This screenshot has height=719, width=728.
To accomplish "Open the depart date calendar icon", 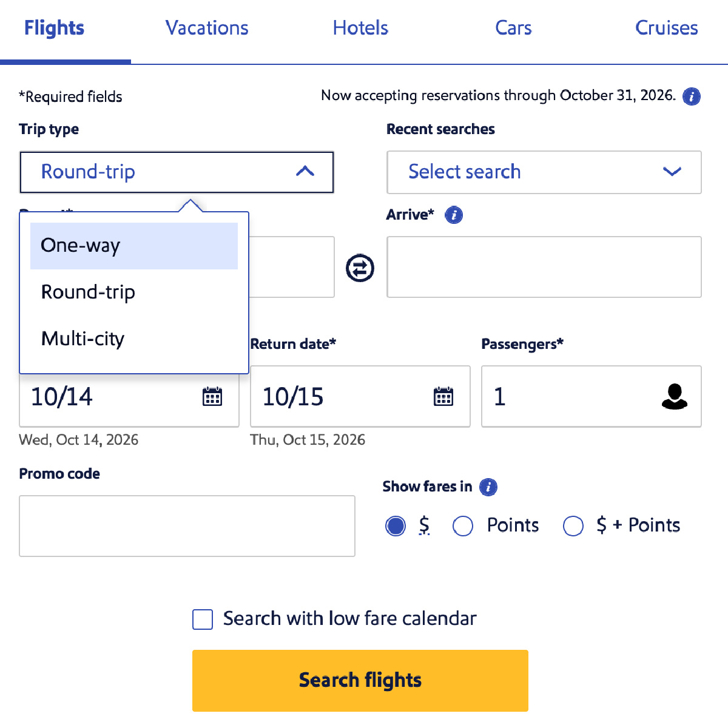I will [x=212, y=396].
